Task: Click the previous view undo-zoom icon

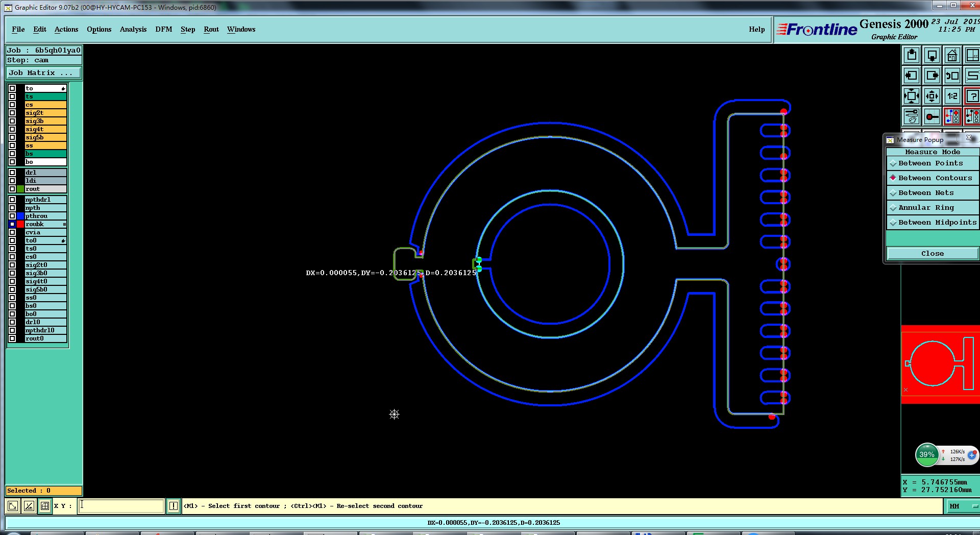Action: click(x=952, y=76)
